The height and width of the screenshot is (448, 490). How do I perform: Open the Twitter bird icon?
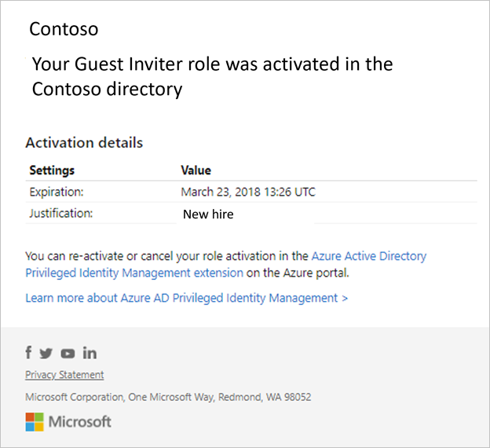coord(46,354)
